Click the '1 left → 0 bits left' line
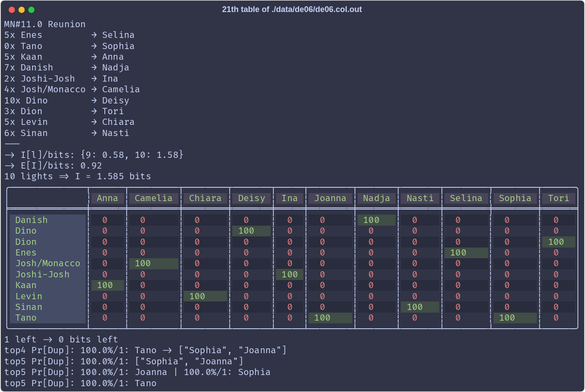This screenshot has width=585, height=392. point(62,339)
